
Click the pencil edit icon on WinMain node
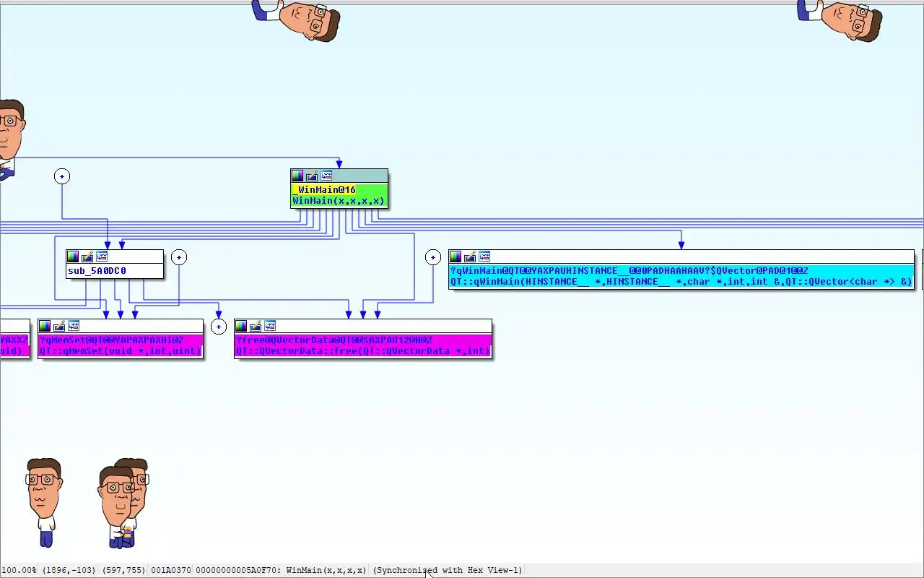click(x=312, y=176)
